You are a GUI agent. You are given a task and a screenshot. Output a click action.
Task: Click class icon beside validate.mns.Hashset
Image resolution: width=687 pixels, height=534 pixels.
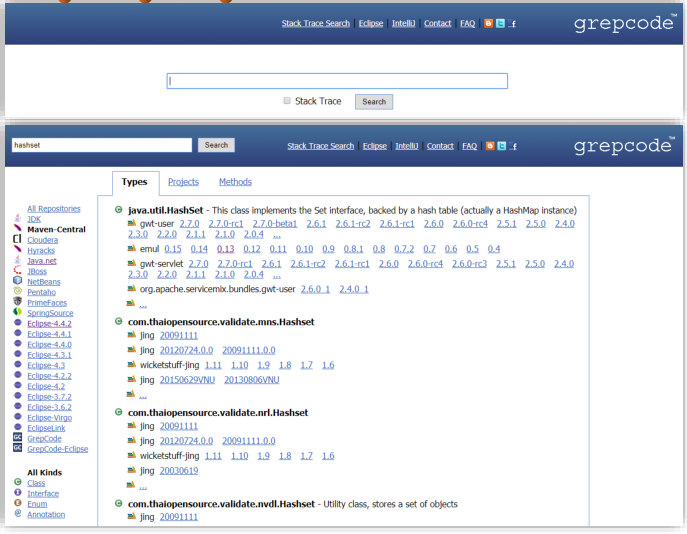click(x=118, y=322)
